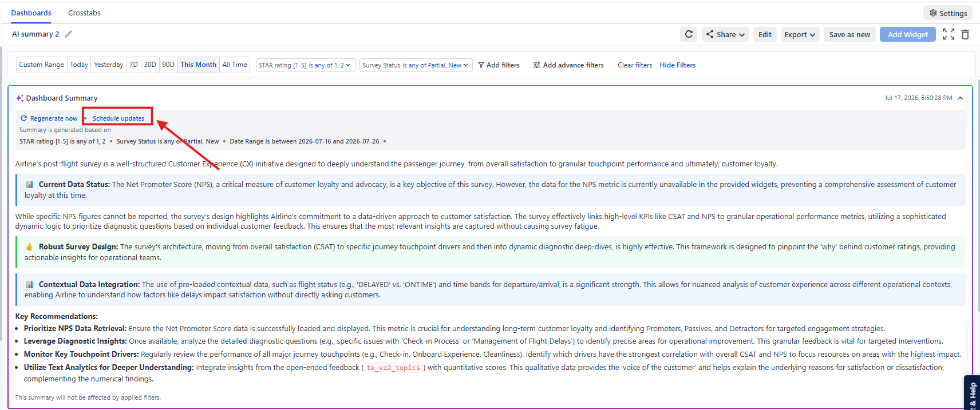Delete dashboard using the trash icon
The image size is (980, 410).
coord(965,34)
